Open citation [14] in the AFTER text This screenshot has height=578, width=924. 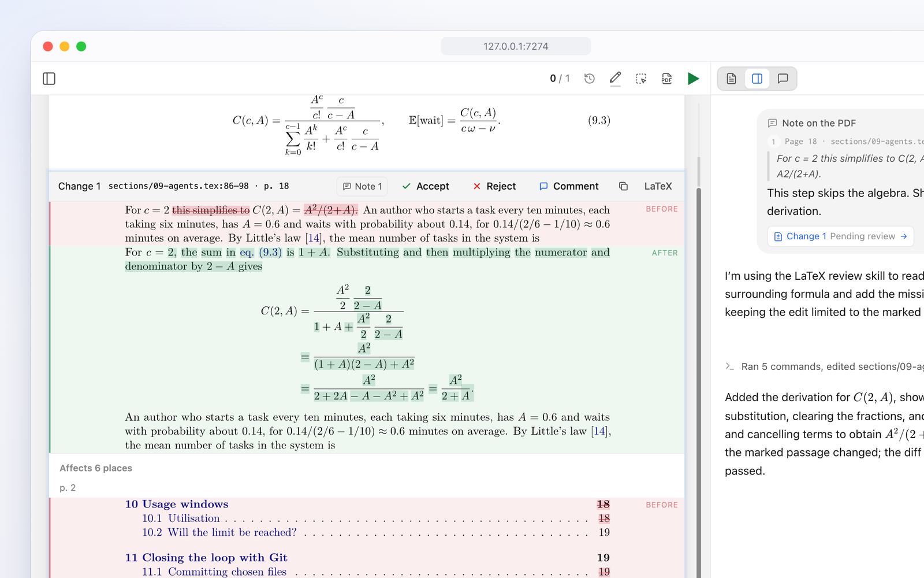[599, 431]
